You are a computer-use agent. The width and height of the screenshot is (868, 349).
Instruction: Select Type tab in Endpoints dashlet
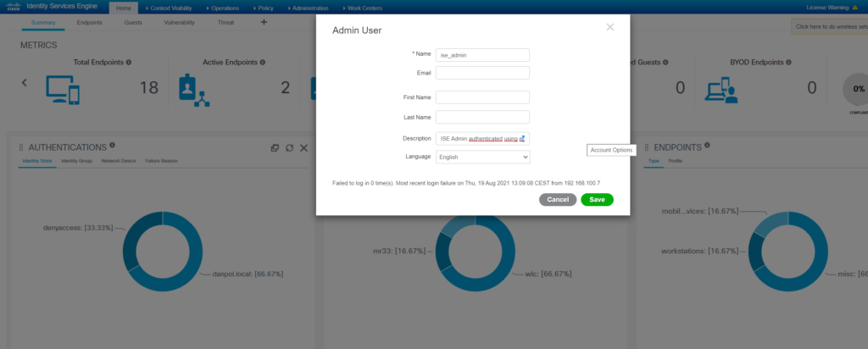coord(654,161)
